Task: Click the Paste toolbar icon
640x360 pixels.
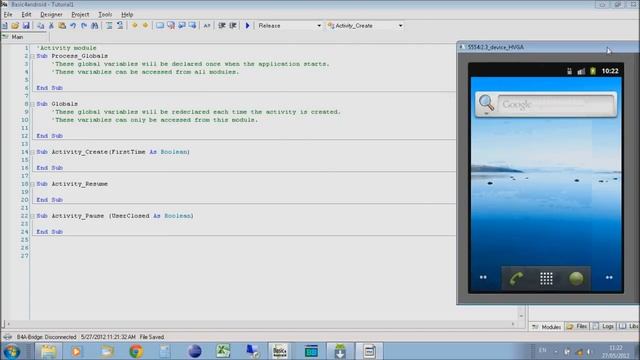Action: tap(62, 26)
